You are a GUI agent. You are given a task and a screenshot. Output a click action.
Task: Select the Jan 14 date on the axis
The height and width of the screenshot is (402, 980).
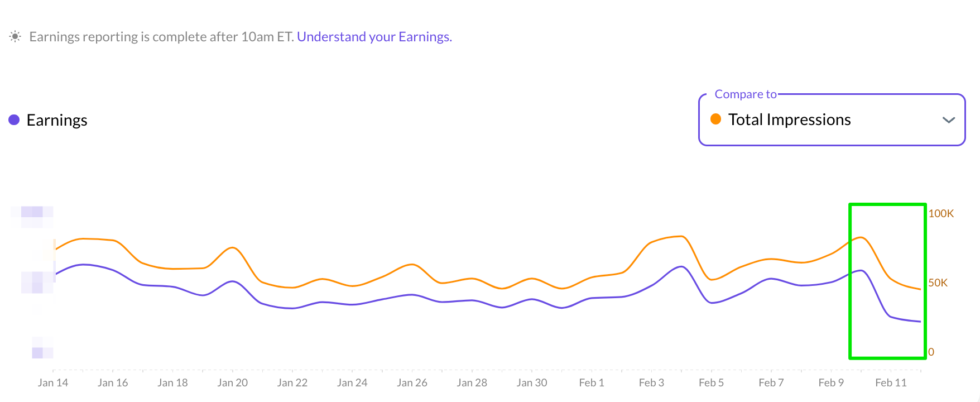click(x=53, y=382)
